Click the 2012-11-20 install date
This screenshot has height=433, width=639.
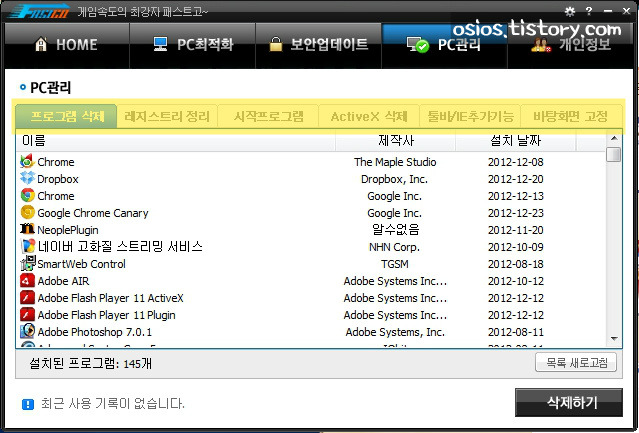point(516,230)
